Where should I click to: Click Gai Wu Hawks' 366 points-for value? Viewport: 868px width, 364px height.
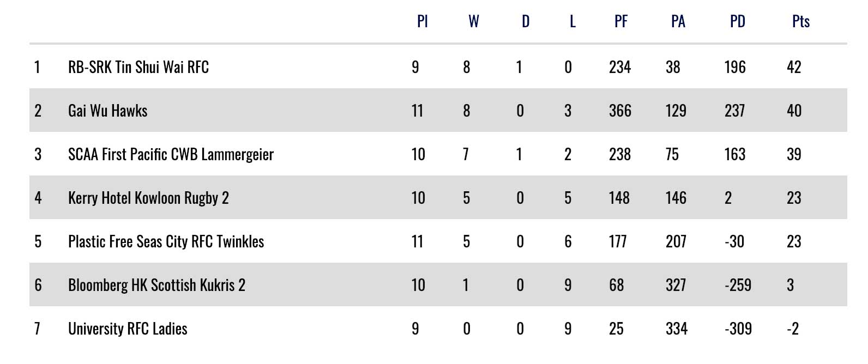[620, 111]
